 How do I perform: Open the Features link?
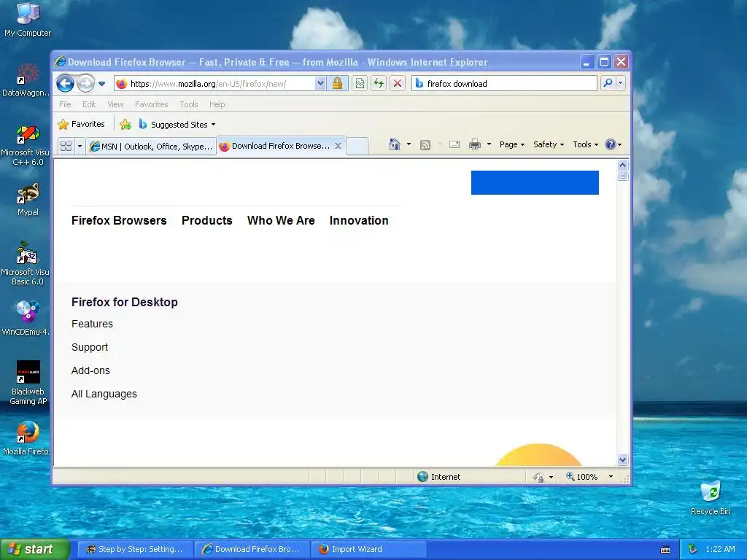coord(92,324)
